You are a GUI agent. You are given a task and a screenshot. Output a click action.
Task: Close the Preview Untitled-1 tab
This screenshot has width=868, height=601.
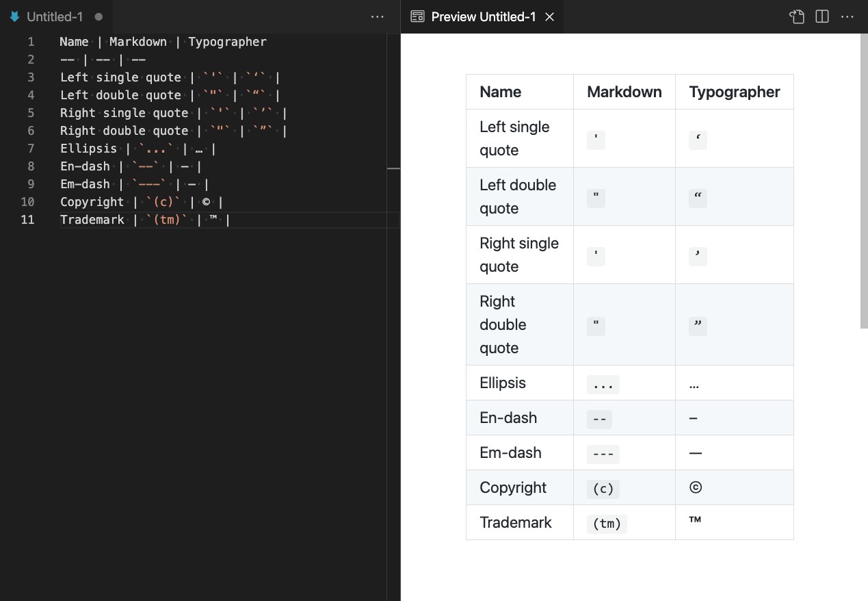pos(549,16)
